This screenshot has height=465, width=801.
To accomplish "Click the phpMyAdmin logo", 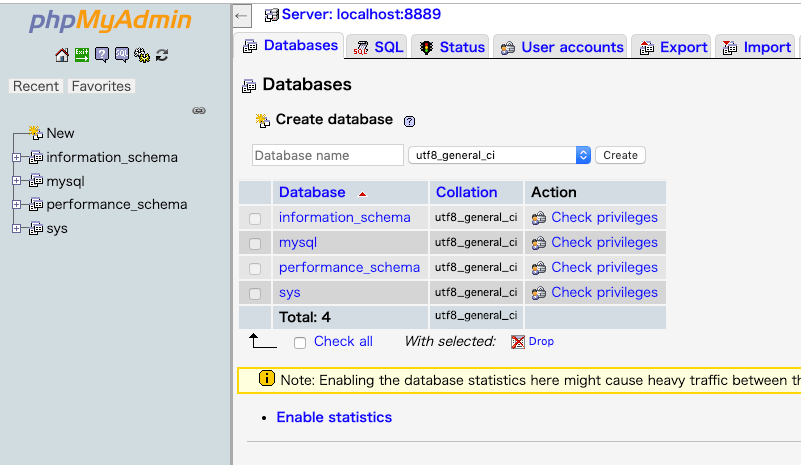I will (110, 20).
